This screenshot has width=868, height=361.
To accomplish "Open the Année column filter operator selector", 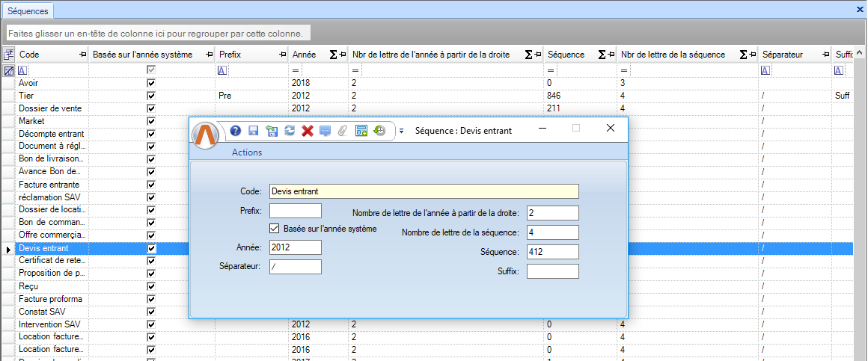I will click(x=296, y=70).
